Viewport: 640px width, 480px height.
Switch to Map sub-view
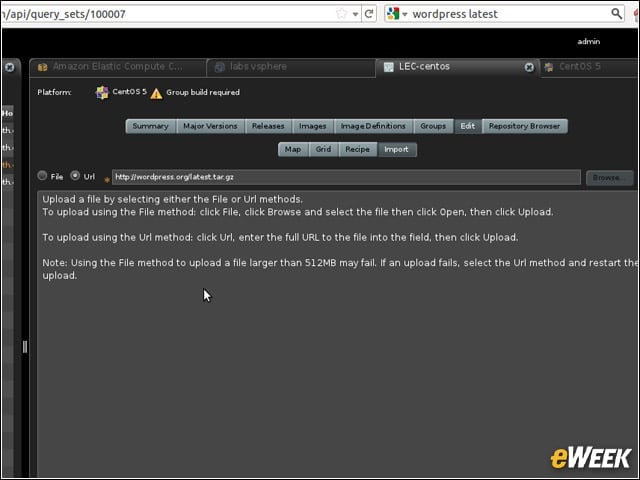point(293,149)
